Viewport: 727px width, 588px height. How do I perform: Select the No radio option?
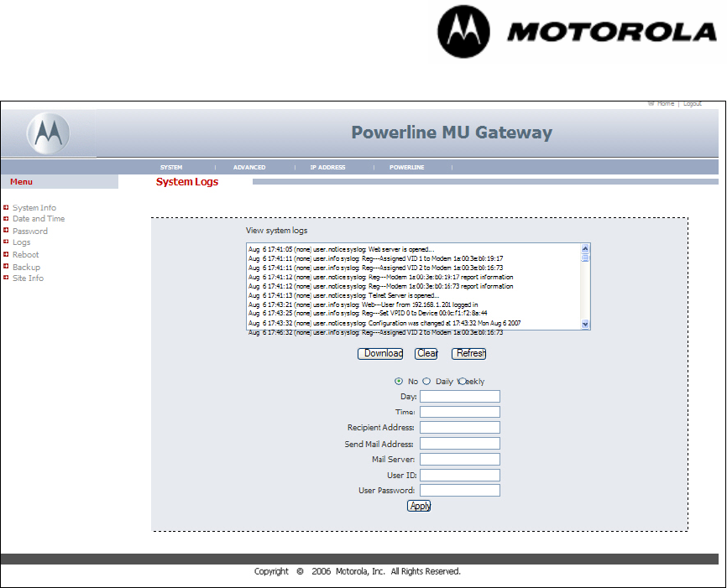[x=398, y=382]
